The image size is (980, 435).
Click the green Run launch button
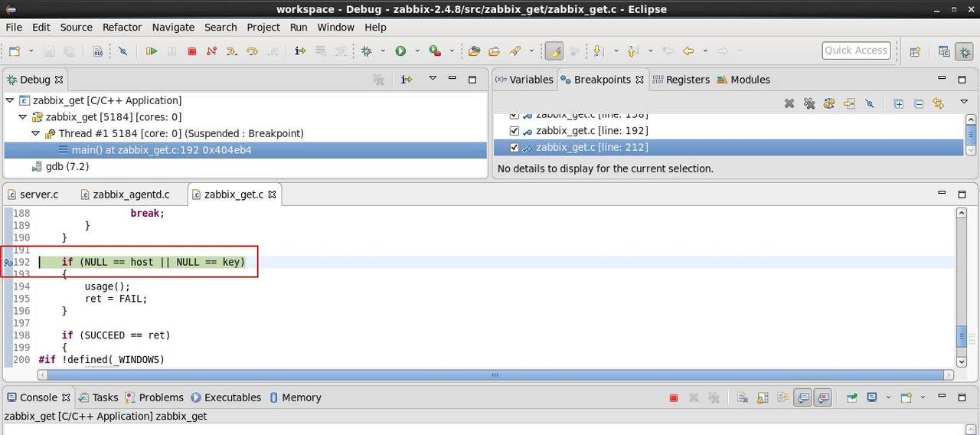click(x=400, y=51)
